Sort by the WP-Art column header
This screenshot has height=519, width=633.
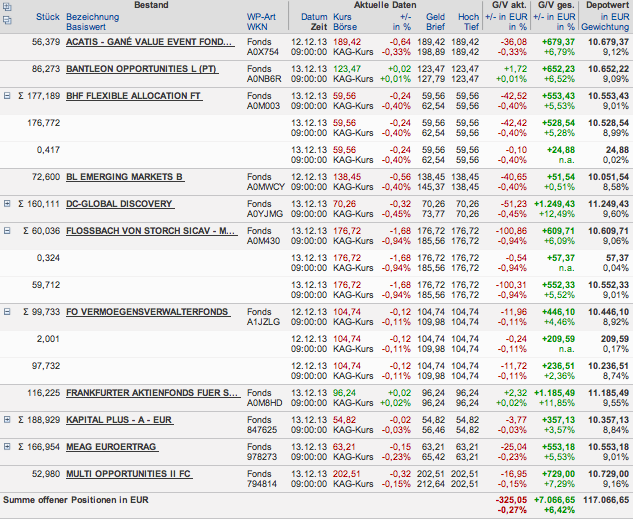(x=261, y=17)
